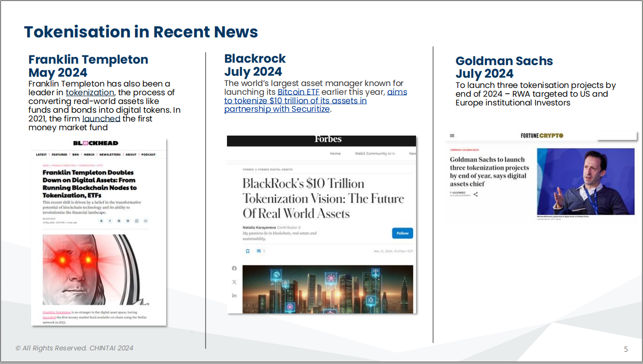Click Home in the Forbes navigation
Screen dimensions: 643x364
[x=335, y=154]
